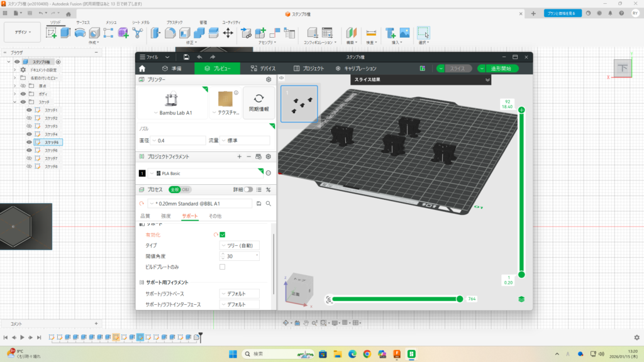Add a filament with the plus icon
644x362 pixels.
pos(239,156)
